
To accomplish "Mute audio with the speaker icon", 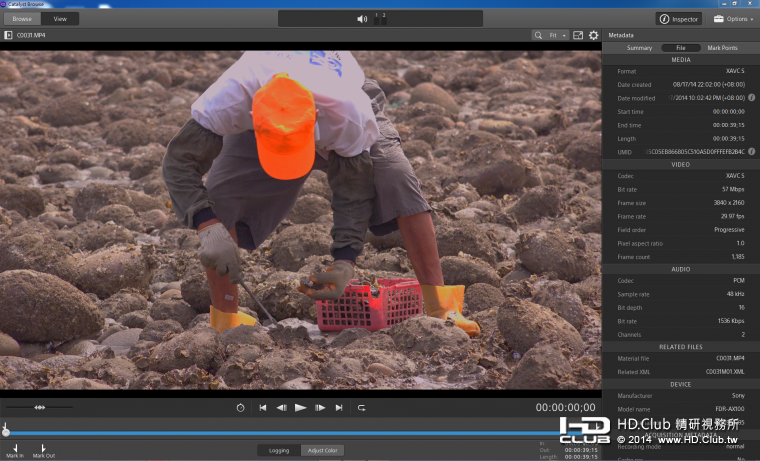I will 362,19.
